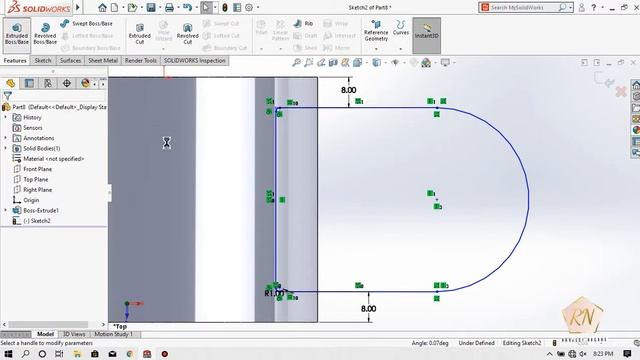The width and height of the screenshot is (640, 360).
Task: Open Reference Geometry tool
Action: [376, 31]
